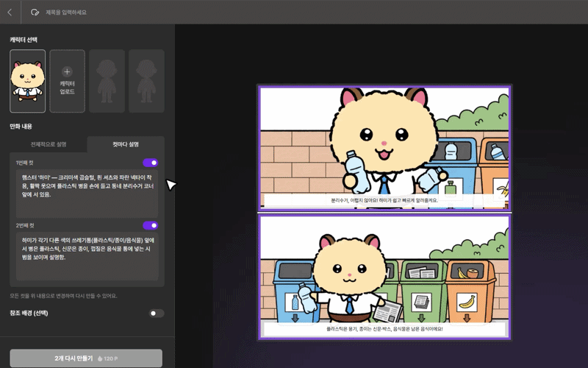This screenshot has height=368, width=588.
Task: Select the third empty character slot
Action: [107, 81]
